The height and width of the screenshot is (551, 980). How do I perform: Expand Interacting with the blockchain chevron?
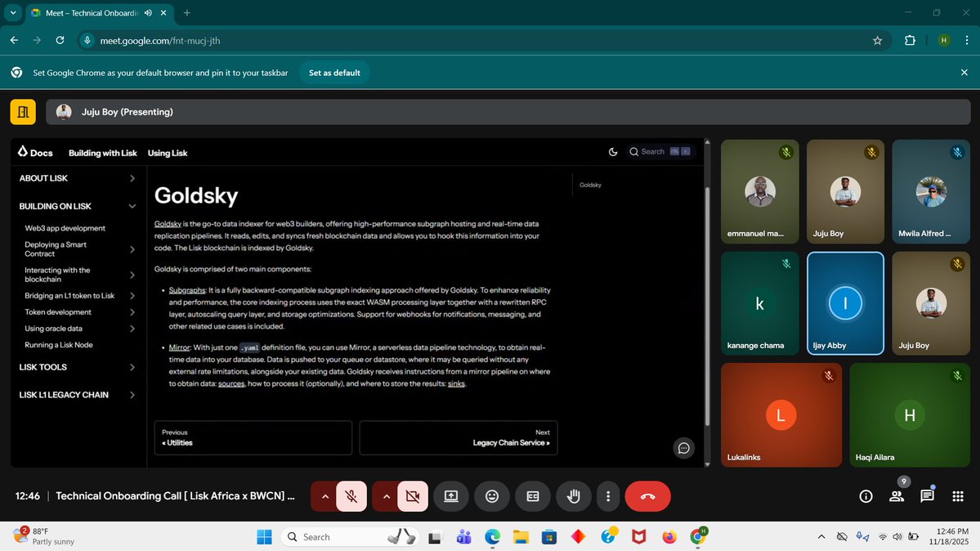132,275
